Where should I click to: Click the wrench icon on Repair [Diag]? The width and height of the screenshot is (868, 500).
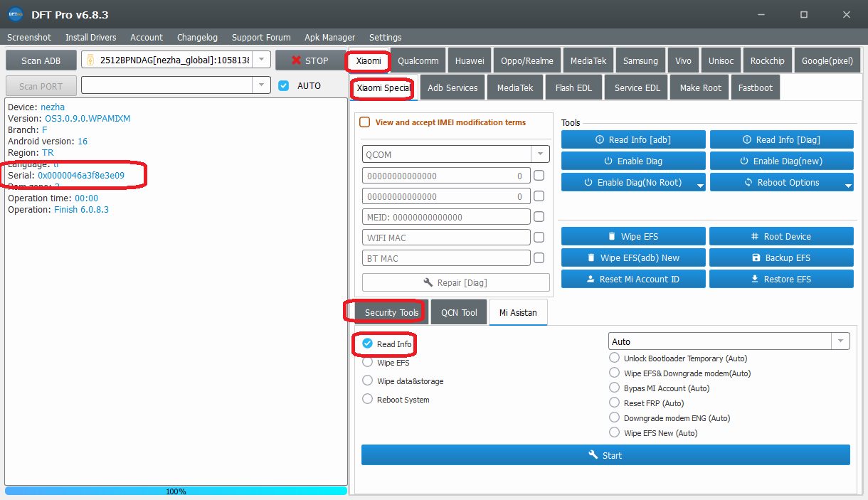(428, 282)
